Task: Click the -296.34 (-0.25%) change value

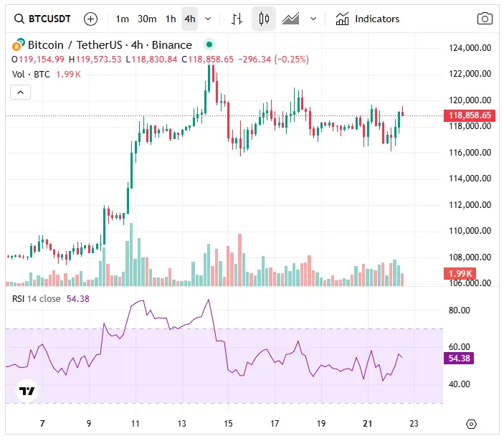Action: click(x=274, y=59)
